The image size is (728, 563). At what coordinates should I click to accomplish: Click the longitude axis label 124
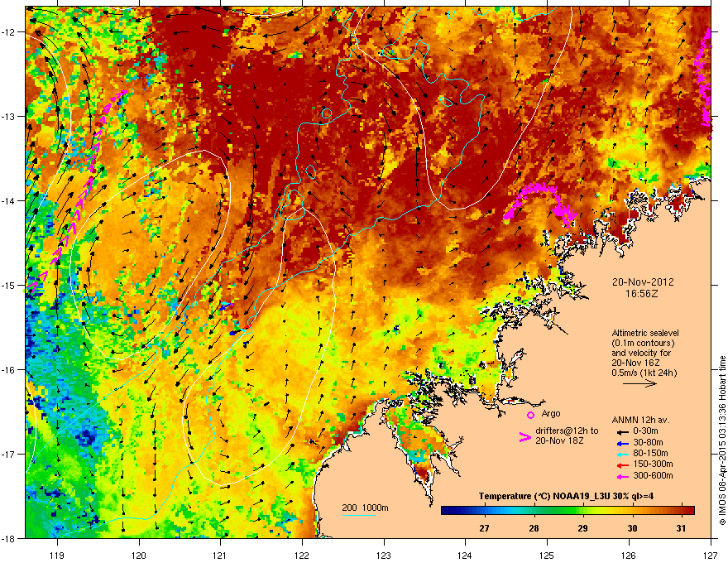(465, 555)
